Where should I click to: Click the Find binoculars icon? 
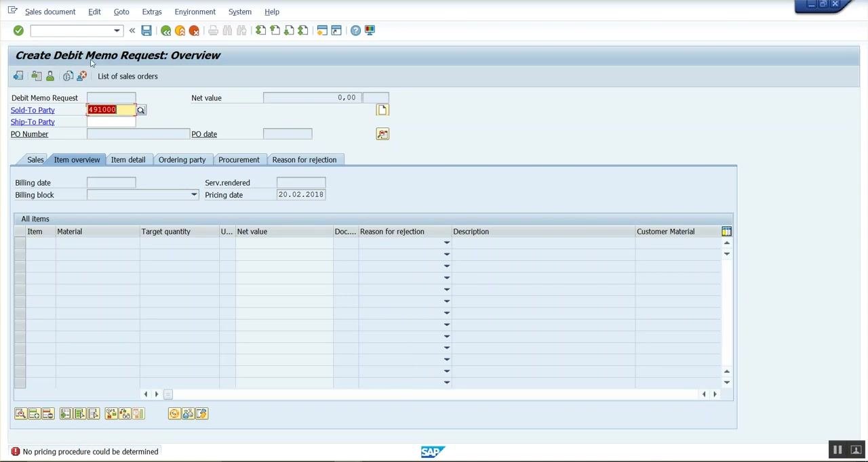point(227,30)
